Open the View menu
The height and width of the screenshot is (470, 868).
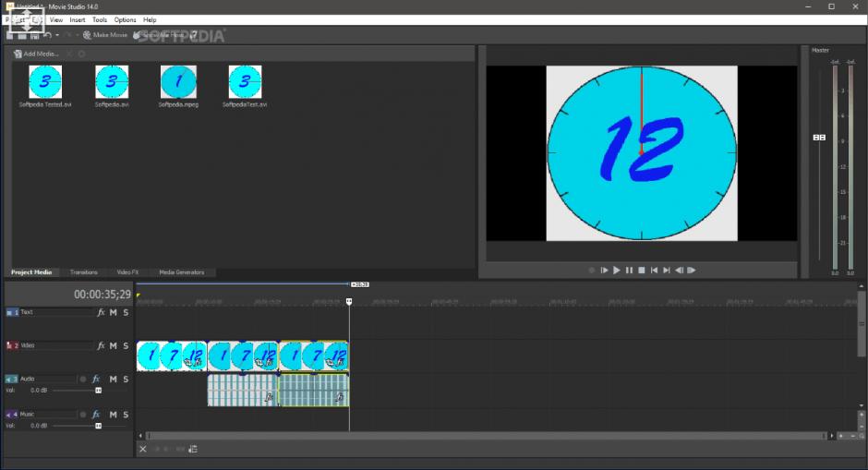click(56, 19)
